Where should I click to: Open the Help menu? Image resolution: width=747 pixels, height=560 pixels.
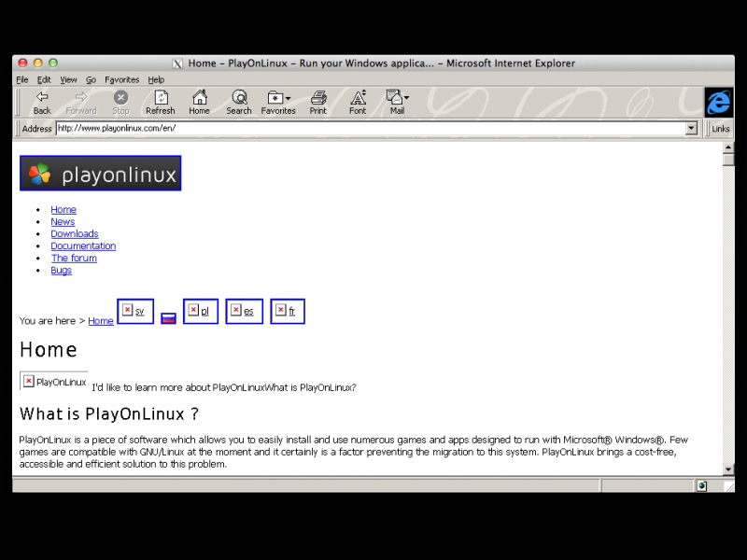tap(156, 79)
